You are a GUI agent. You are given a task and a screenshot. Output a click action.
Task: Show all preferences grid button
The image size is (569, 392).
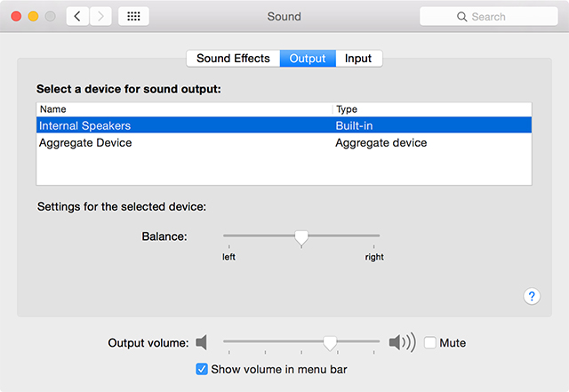(133, 16)
